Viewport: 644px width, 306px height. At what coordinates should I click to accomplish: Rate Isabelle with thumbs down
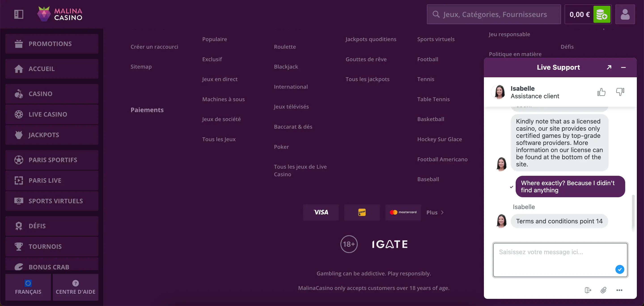point(620,92)
